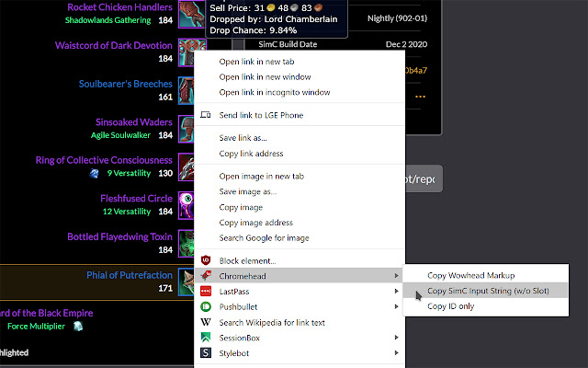Click the Pushbullet green icon

pos(206,306)
